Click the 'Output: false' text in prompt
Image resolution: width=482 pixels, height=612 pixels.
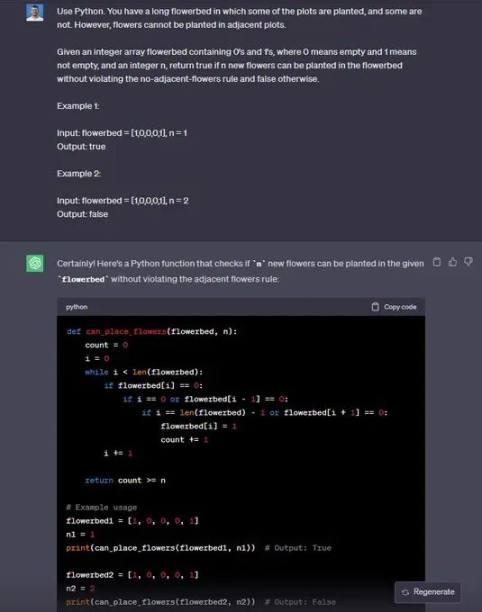click(82, 214)
